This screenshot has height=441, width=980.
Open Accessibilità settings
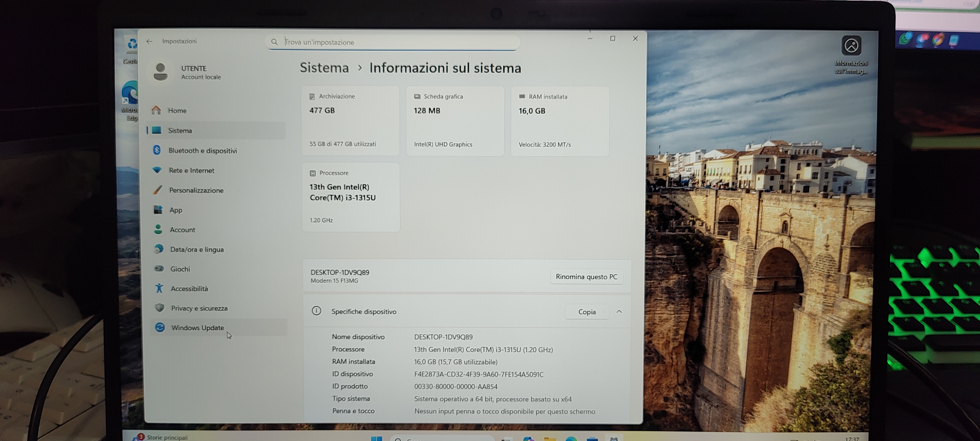pos(189,288)
